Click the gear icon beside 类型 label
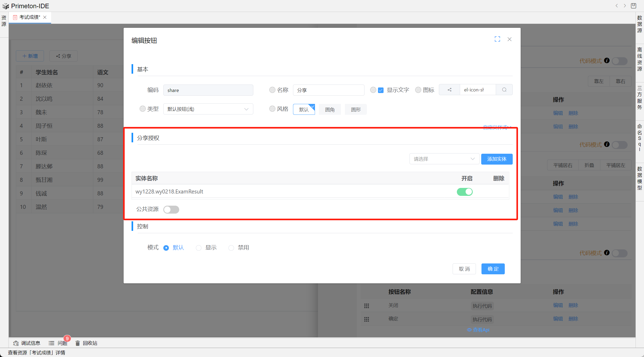The height and width of the screenshot is (357, 644). (x=142, y=109)
